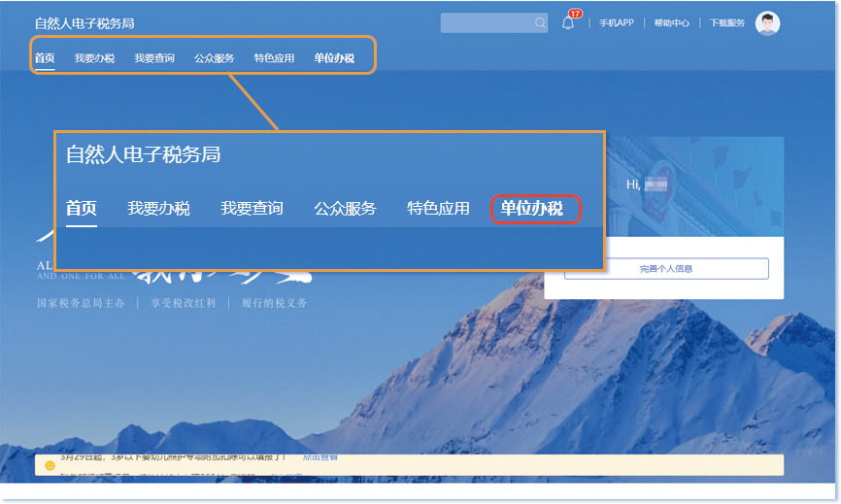Open the notification bell with 17 badge
Viewport: 841px width, 504px height.
(x=568, y=23)
